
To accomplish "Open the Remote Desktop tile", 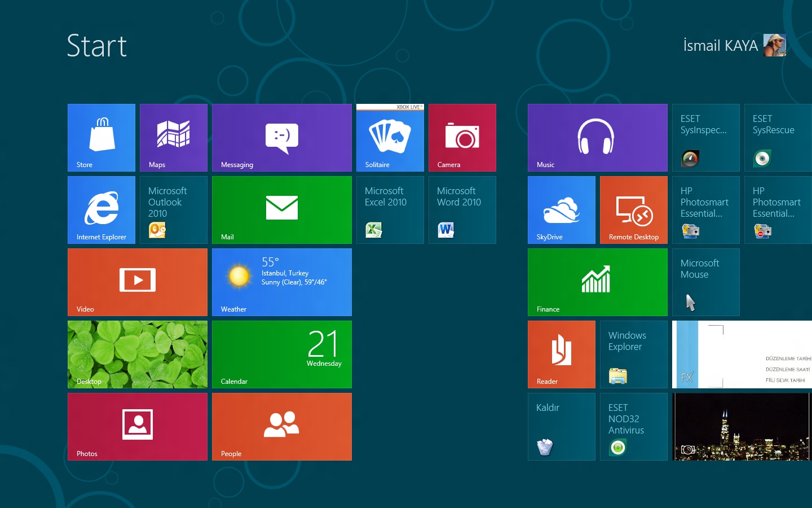I will [634, 210].
